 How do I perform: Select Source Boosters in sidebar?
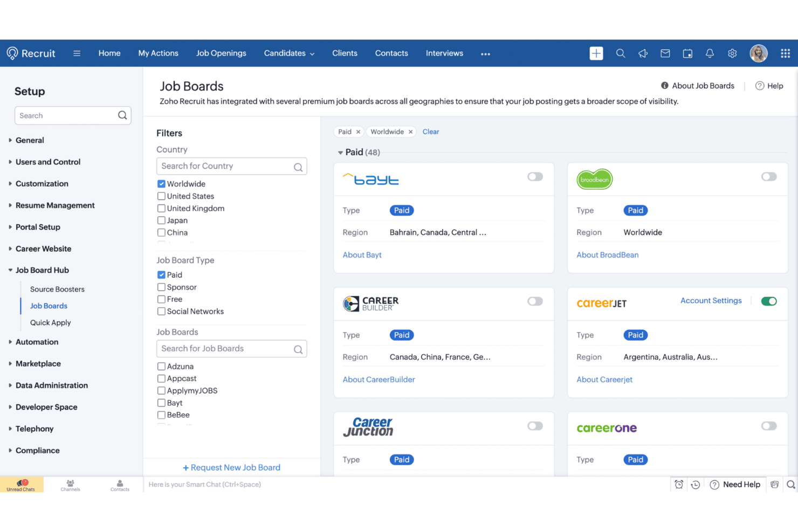57,289
